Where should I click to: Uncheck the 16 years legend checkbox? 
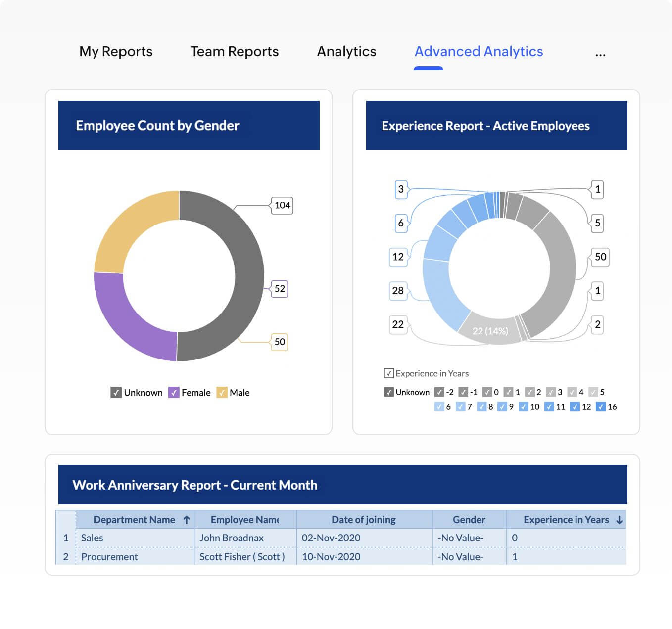(601, 407)
